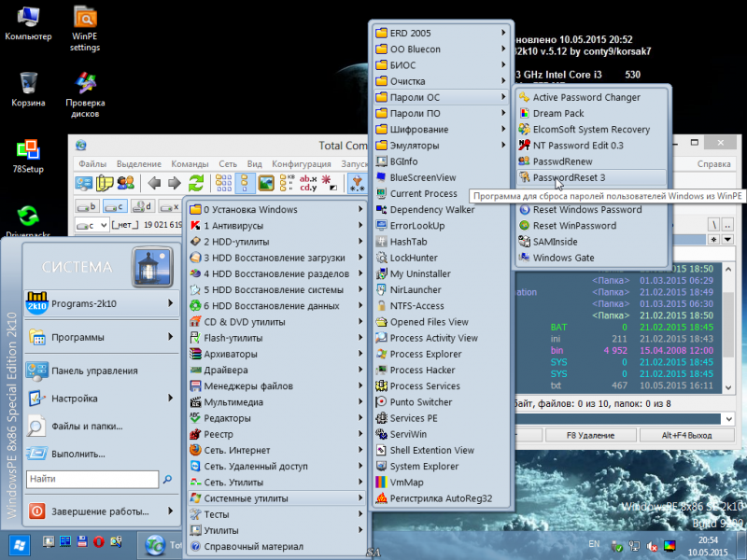Screen dimensions: 747x560
Task: Click Выполнить... in the Start menu
Action: (x=101, y=454)
